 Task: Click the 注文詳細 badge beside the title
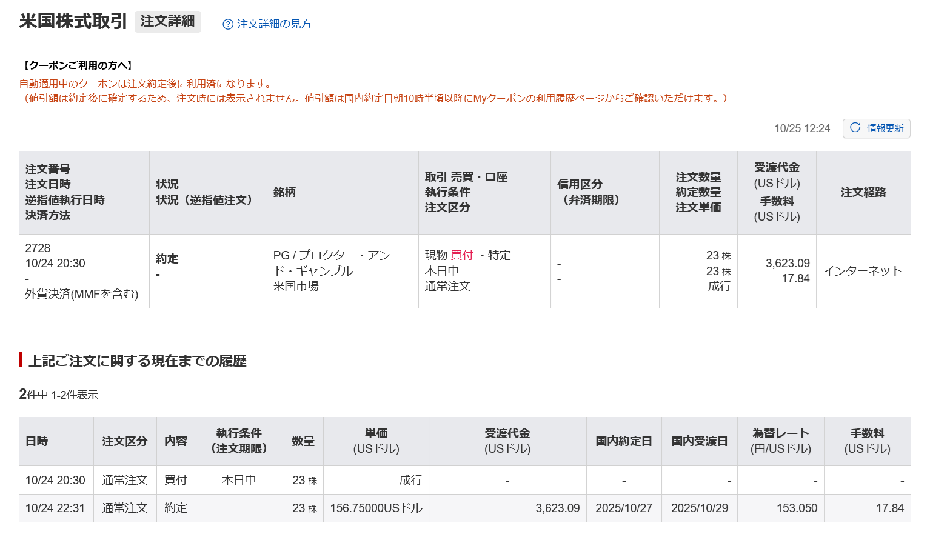(167, 21)
